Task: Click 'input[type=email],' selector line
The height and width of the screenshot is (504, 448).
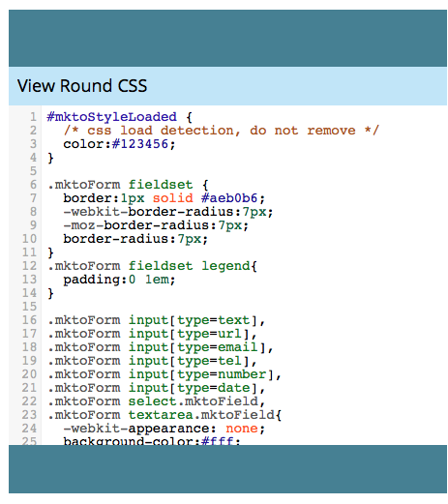Action: pos(161,347)
